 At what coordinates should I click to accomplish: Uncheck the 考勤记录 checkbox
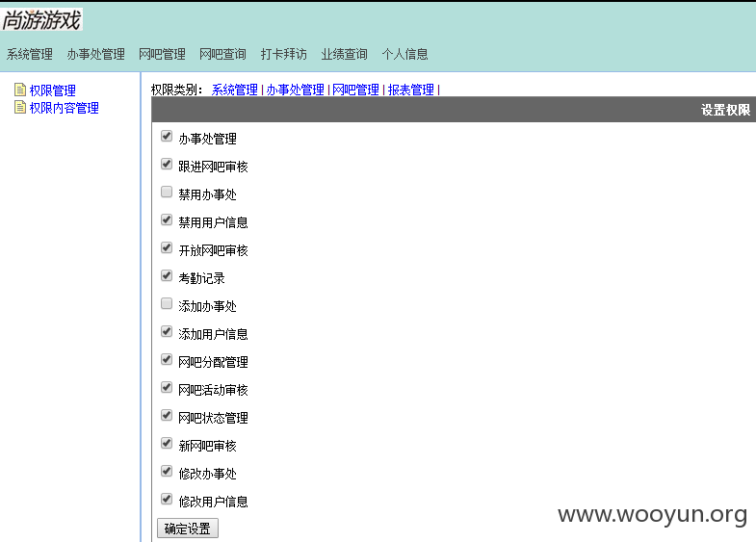click(x=167, y=275)
